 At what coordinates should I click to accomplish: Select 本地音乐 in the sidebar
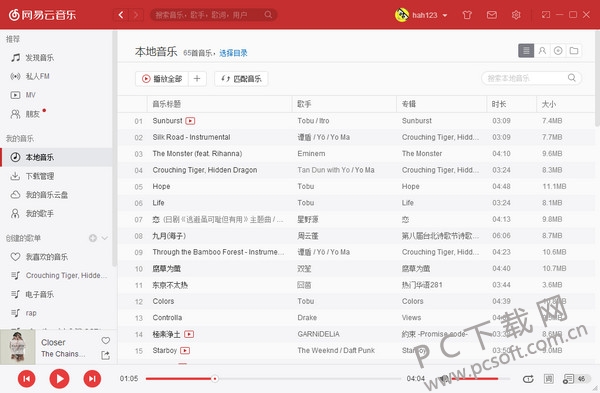[56, 157]
